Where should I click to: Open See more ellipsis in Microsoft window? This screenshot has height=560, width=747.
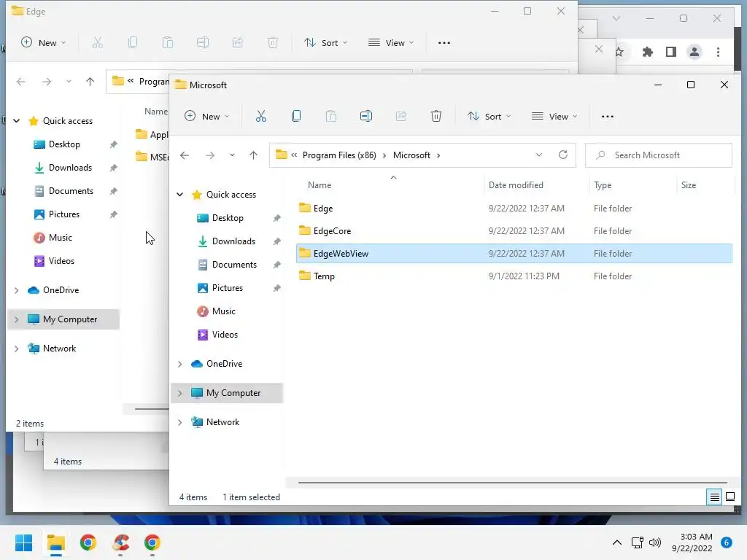coord(608,117)
